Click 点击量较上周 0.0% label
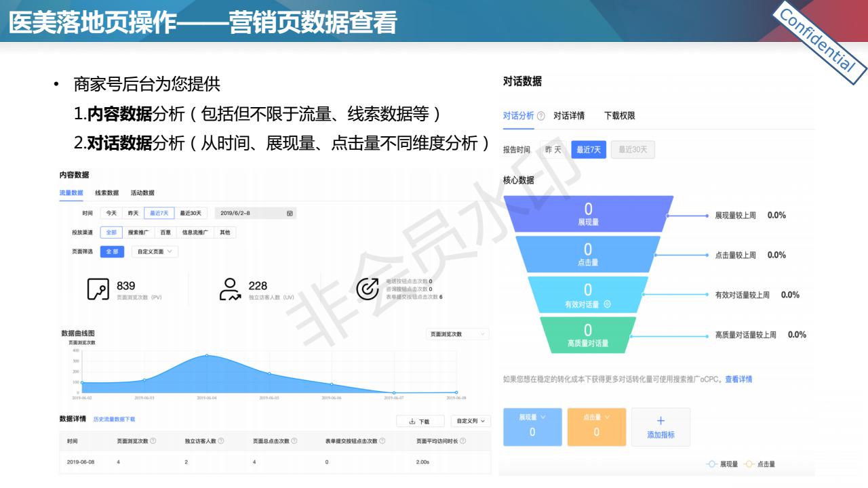The image size is (868, 488). pyautogui.click(x=750, y=255)
